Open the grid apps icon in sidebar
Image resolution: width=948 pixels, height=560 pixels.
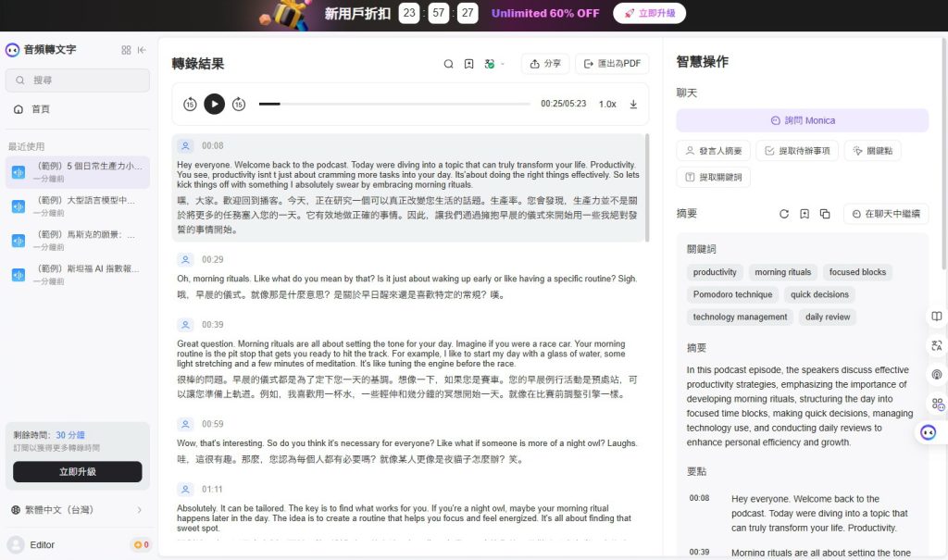[126, 50]
